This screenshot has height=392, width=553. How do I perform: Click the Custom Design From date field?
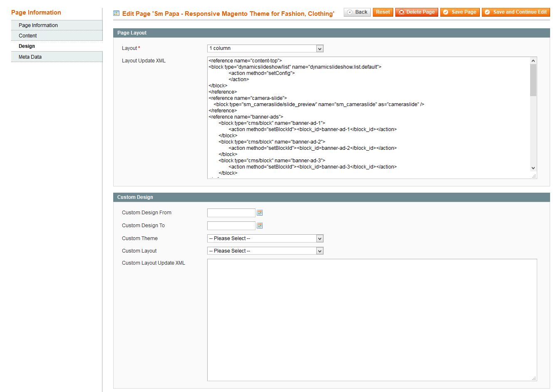231,213
